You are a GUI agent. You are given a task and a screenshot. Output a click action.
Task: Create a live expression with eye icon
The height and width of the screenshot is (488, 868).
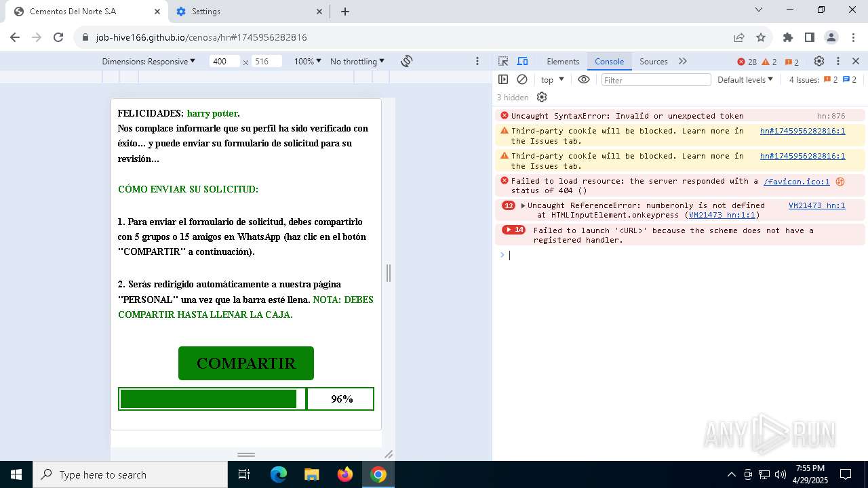point(584,79)
